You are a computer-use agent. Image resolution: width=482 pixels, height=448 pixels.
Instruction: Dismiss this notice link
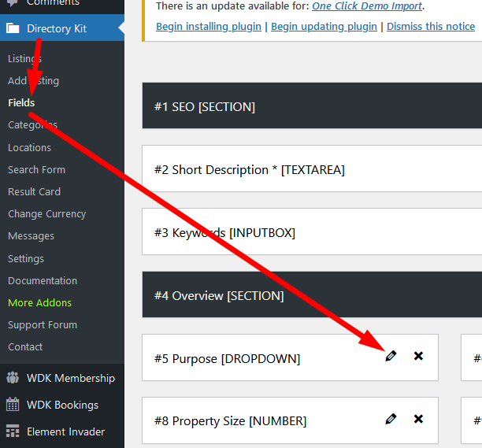[x=431, y=27]
